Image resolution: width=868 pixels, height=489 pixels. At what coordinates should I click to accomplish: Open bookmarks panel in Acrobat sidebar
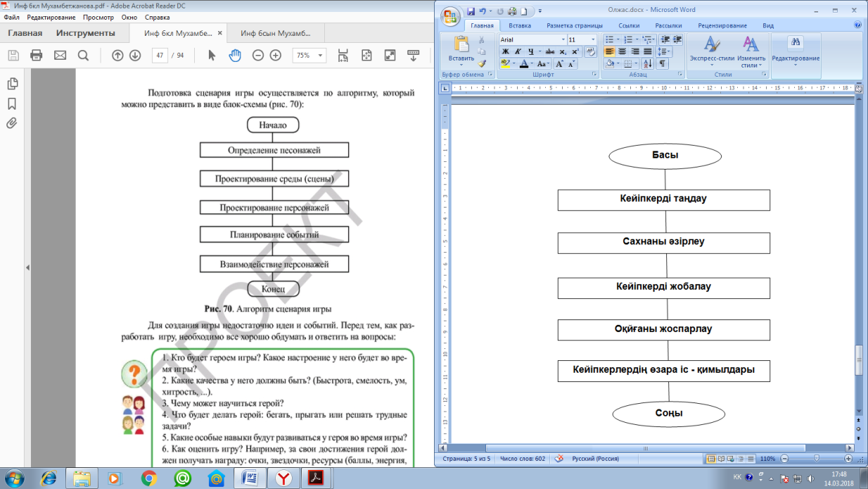tap(12, 103)
